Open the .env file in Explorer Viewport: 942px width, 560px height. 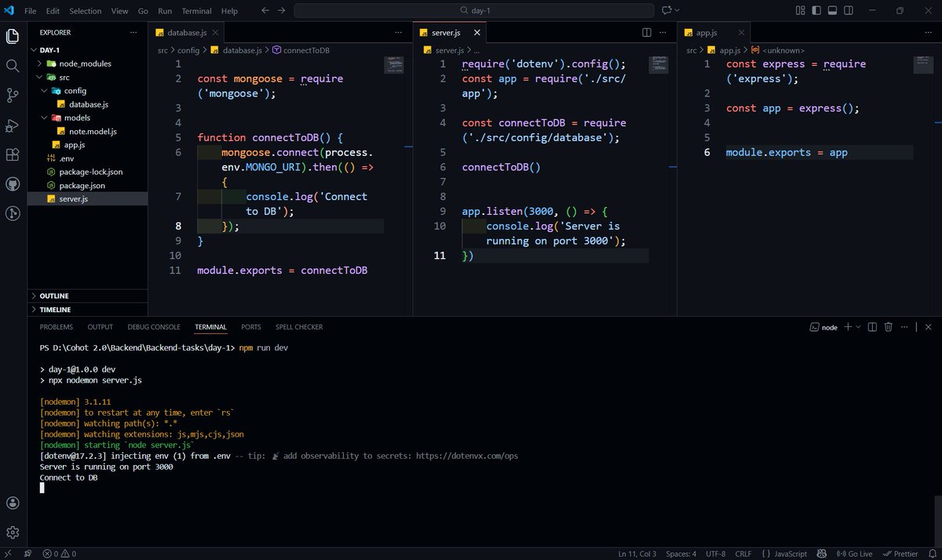coord(67,158)
